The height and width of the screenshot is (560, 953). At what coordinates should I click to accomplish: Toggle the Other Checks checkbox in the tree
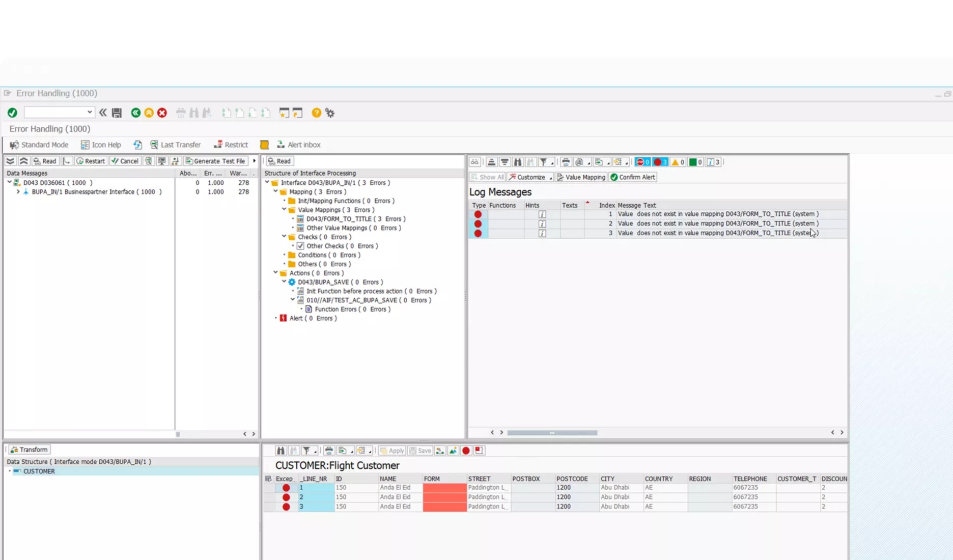click(301, 246)
